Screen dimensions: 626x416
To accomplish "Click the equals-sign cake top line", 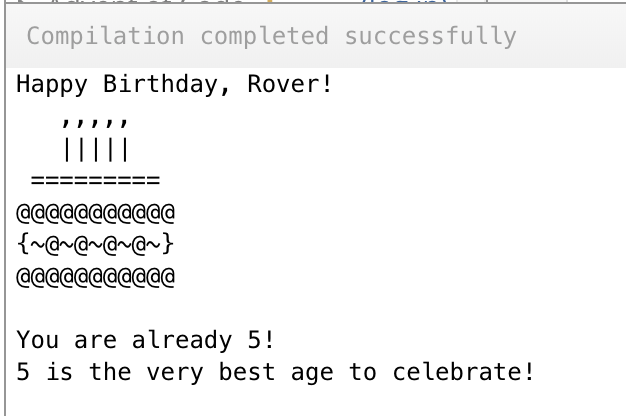I will point(96,182).
